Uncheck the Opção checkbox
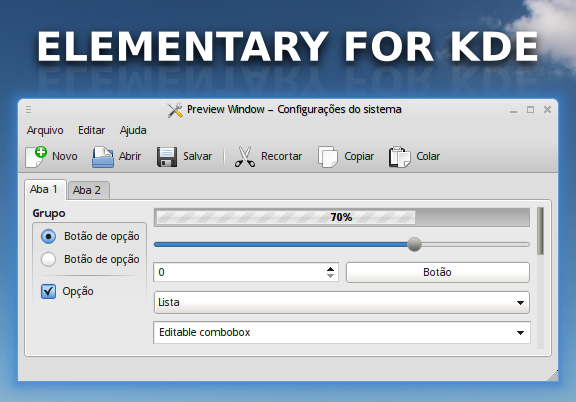The height and width of the screenshot is (402, 576). (x=48, y=291)
